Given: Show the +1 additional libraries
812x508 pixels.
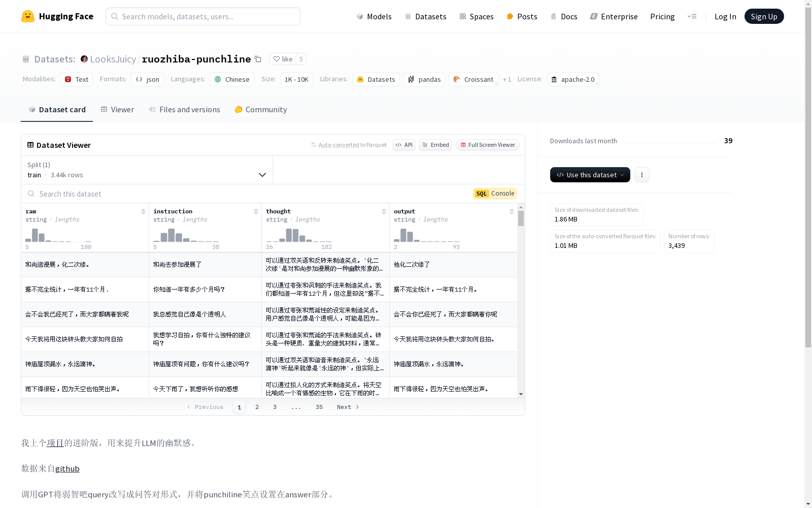Looking at the screenshot, I should (x=507, y=79).
